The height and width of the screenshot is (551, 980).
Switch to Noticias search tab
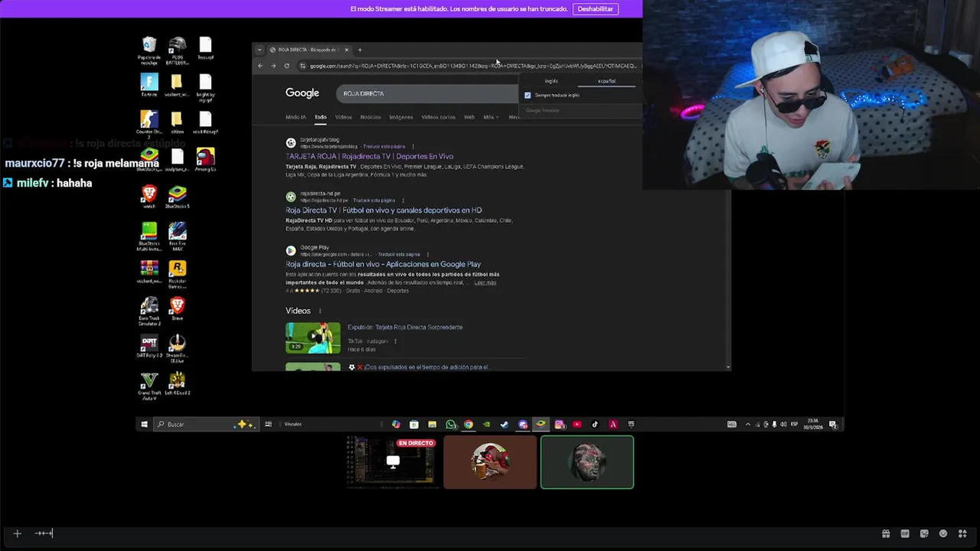[371, 117]
